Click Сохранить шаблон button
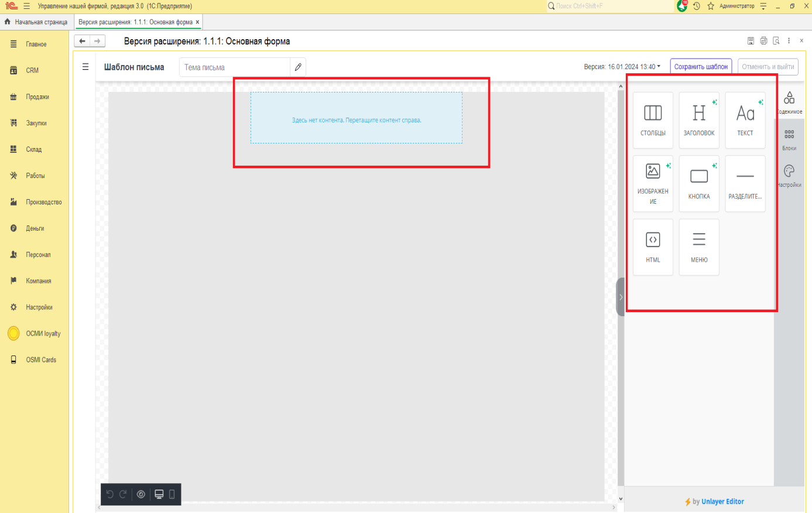The image size is (812, 513). click(x=701, y=67)
